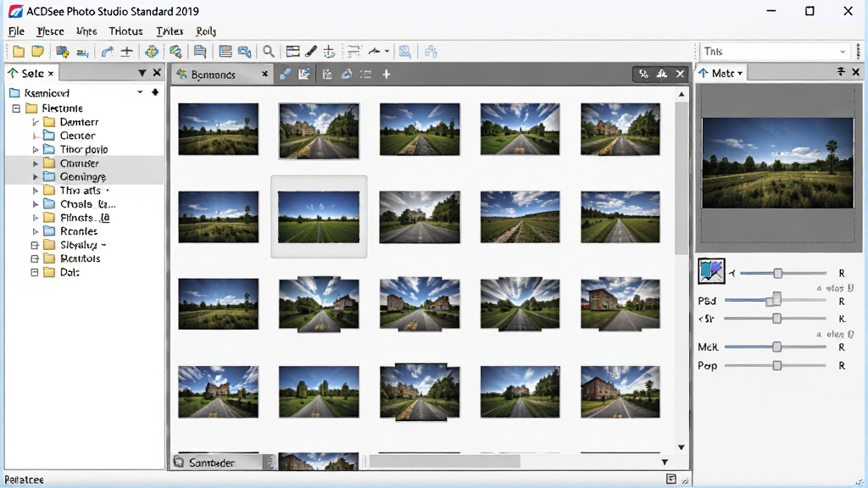Toggle the Dals folder tree node
Image resolution: width=868 pixels, height=488 pixels.
tap(34, 272)
